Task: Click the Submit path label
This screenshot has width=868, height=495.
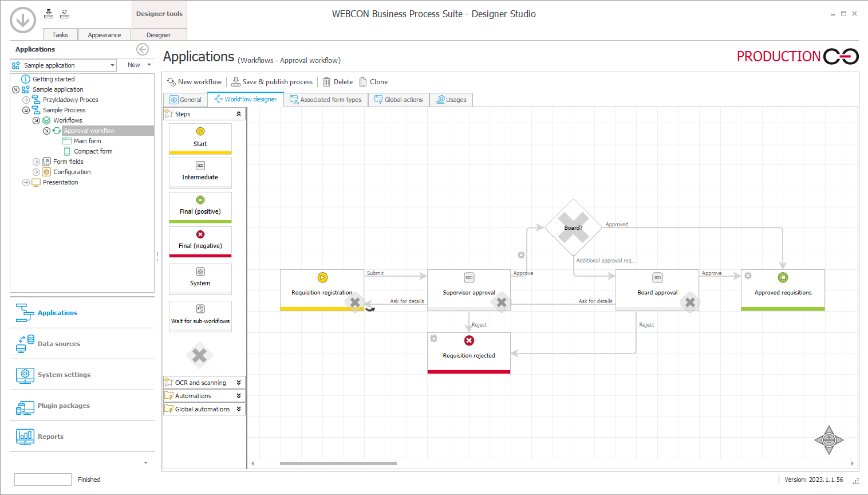Action: pos(375,273)
